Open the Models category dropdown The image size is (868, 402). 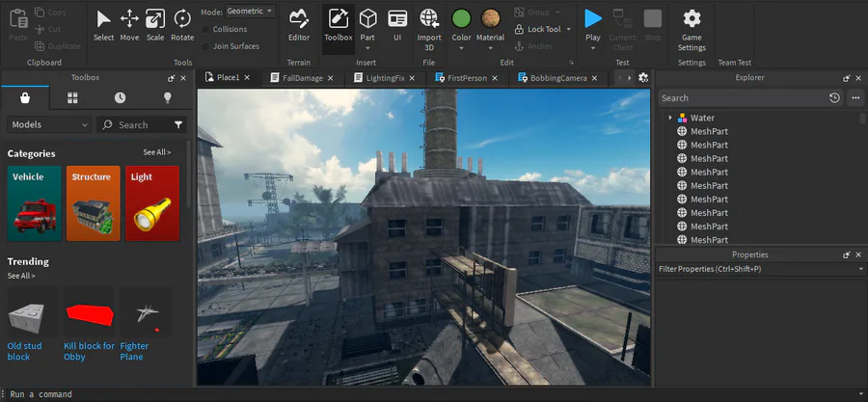tap(49, 125)
